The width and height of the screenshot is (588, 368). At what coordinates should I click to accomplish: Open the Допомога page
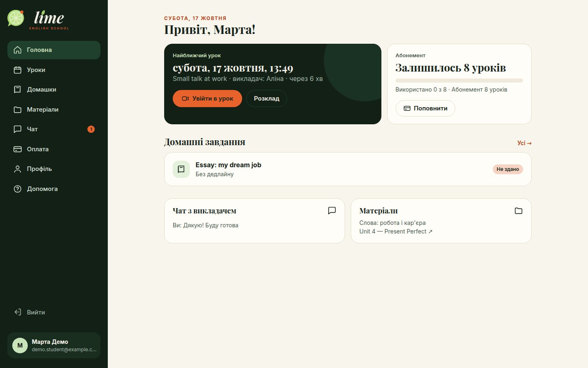(54, 189)
